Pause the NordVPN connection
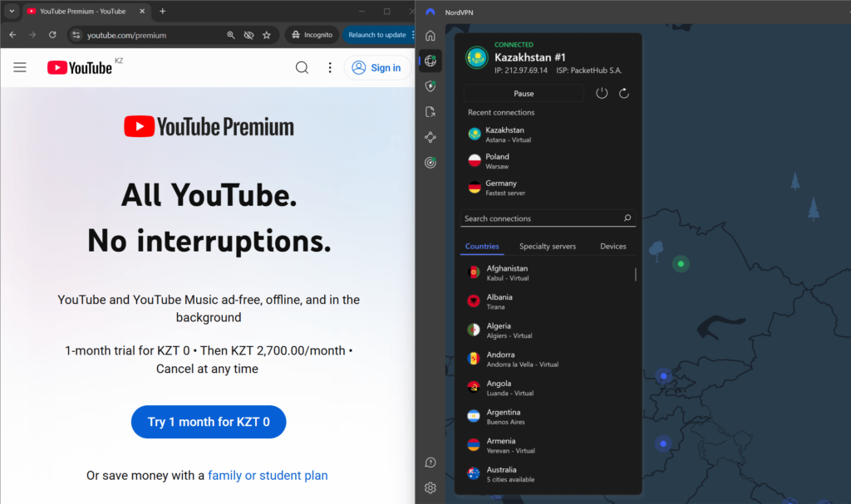Screen dimensions: 851x504 [x=524, y=93]
